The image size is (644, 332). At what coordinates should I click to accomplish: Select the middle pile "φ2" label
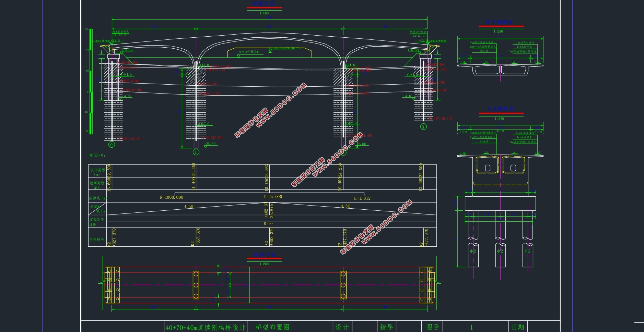coord(500,251)
